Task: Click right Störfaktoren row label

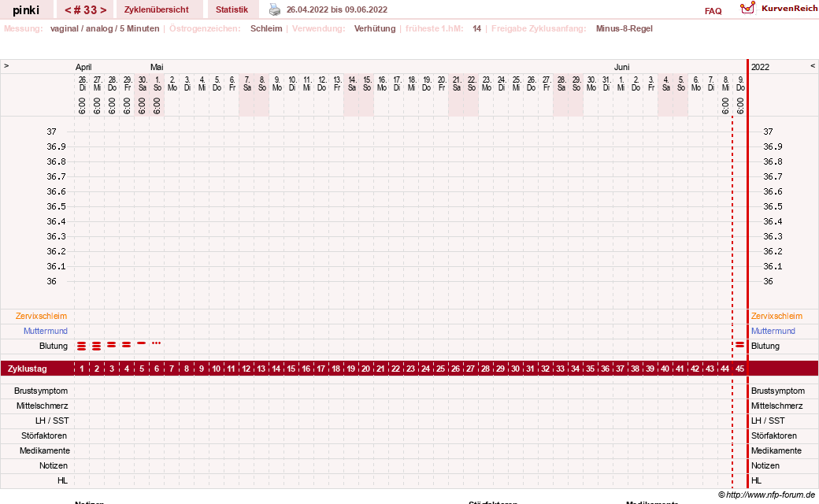Action: tap(774, 435)
